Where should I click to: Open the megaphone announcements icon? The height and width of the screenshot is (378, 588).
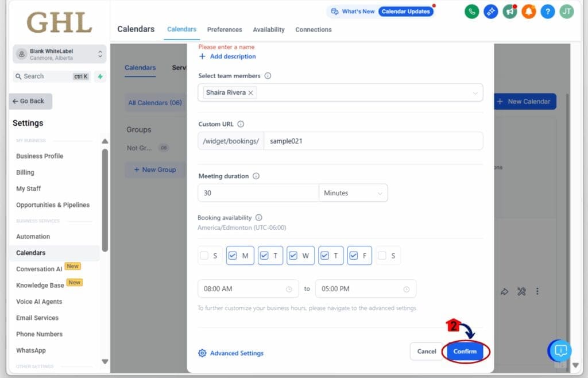[x=510, y=11]
